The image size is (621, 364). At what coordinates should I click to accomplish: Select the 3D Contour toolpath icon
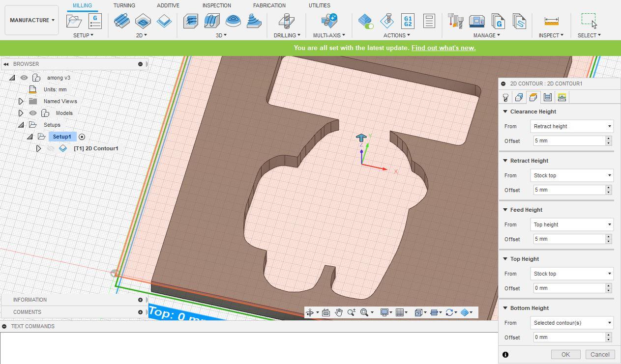pyautogui.click(x=254, y=21)
